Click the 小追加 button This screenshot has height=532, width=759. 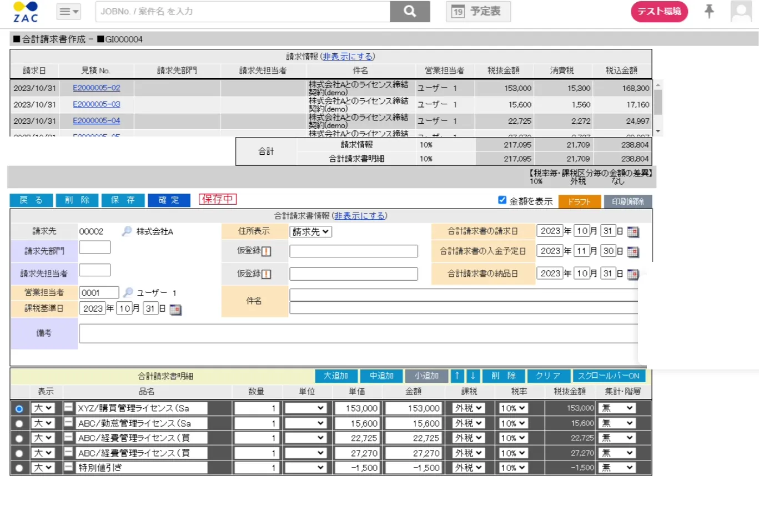pos(426,376)
